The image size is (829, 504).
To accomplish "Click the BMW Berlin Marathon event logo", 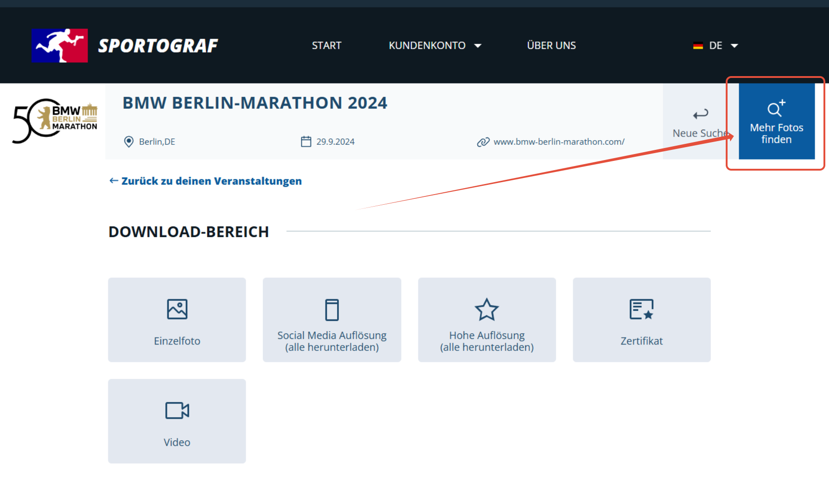I will point(55,121).
